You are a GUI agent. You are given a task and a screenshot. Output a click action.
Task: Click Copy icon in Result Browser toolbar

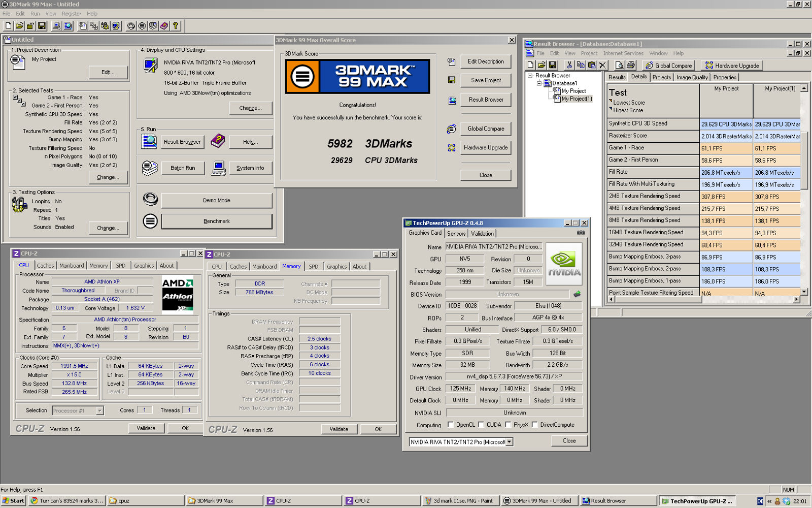pyautogui.click(x=581, y=65)
